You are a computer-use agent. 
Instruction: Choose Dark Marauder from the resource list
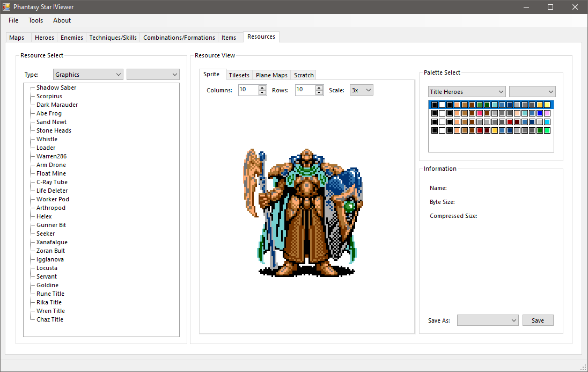[57, 105]
